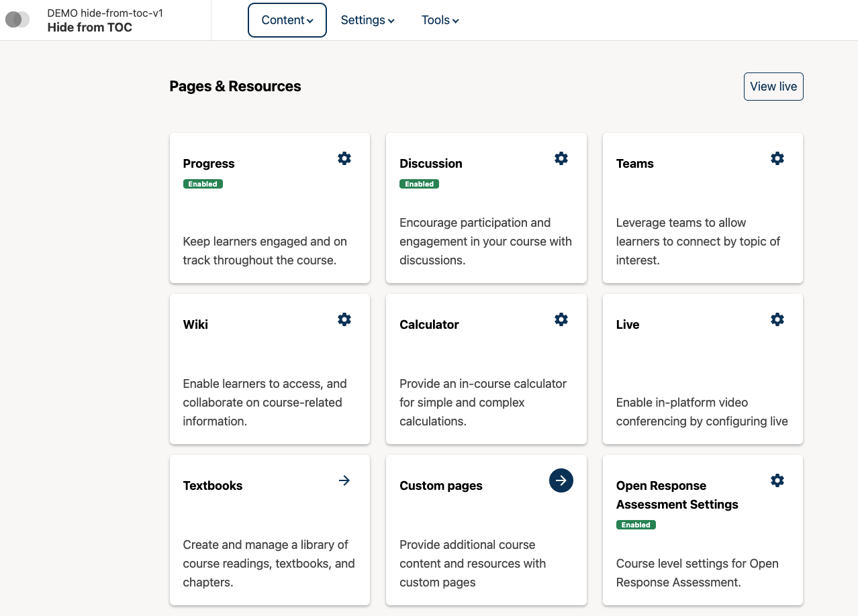Click the View live button
858x616 pixels.
[773, 87]
